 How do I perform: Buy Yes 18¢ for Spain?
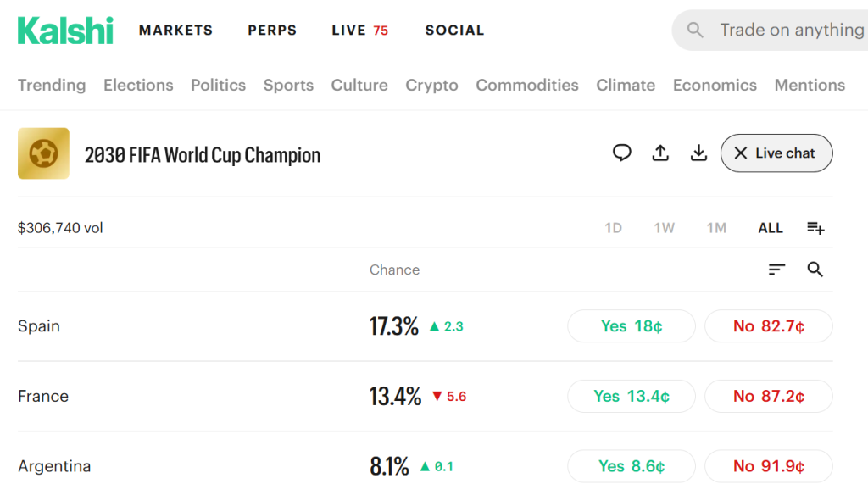click(631, 326)
